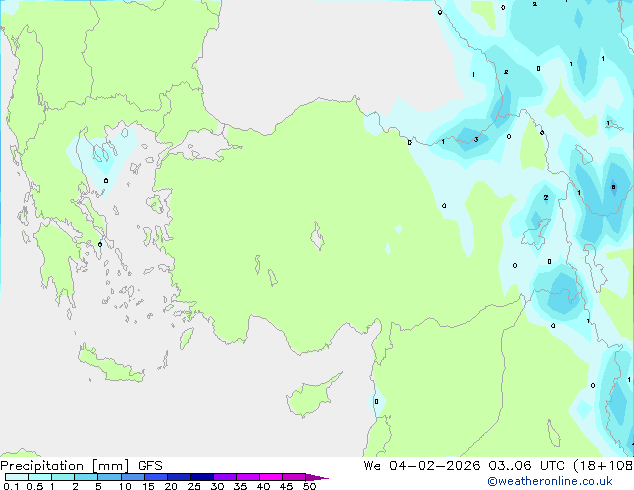Click the 45–50 mm legend swatch
Image resolution: width=634 pixels, height=490 pixels.
[x=294, y=477]
